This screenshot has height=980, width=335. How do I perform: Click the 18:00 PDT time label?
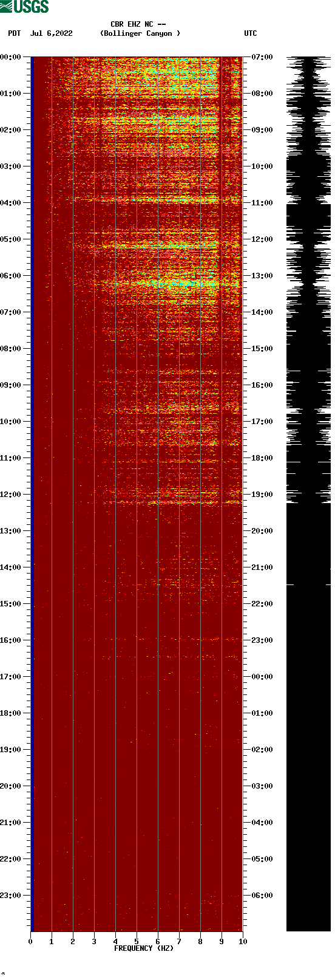pos(11,713)
